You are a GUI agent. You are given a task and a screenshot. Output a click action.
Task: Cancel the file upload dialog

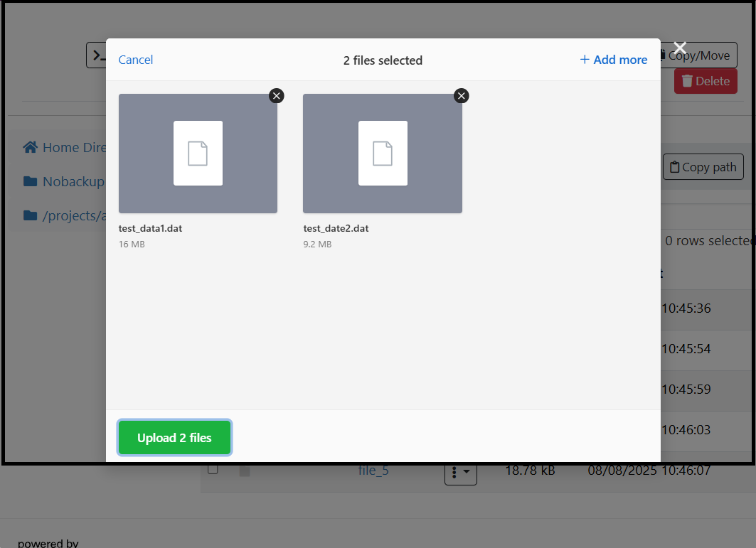pyautogui.click(x=135, y=60)
